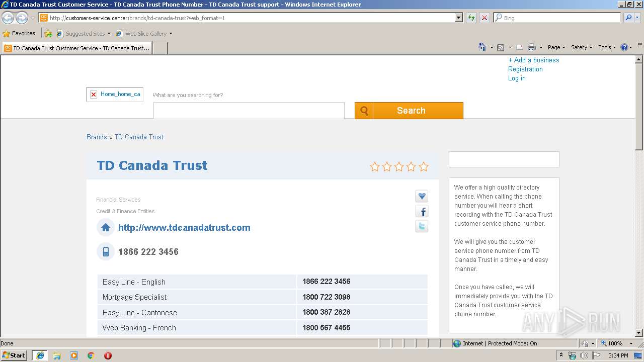Click the Help question mark icon

(624, 47)
